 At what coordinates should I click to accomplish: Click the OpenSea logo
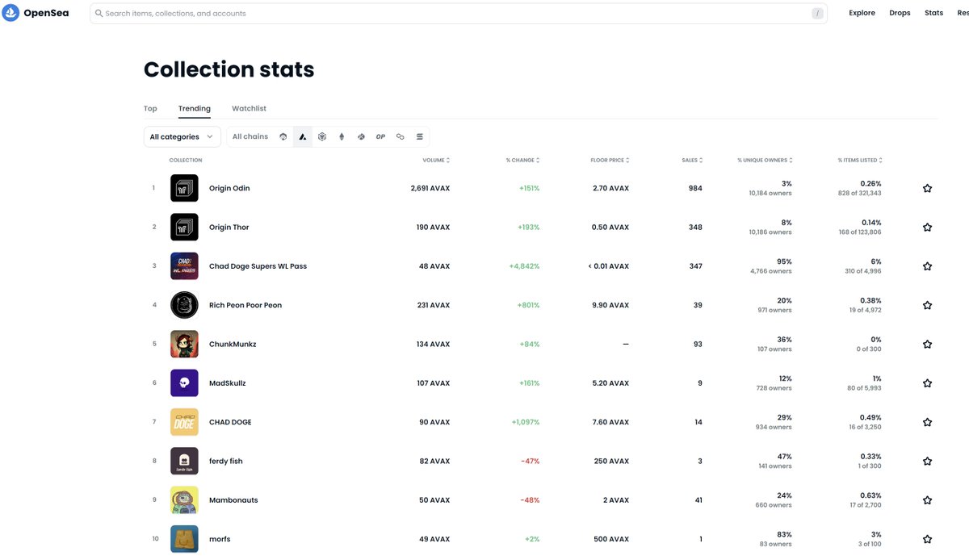[x=35, y=13]
